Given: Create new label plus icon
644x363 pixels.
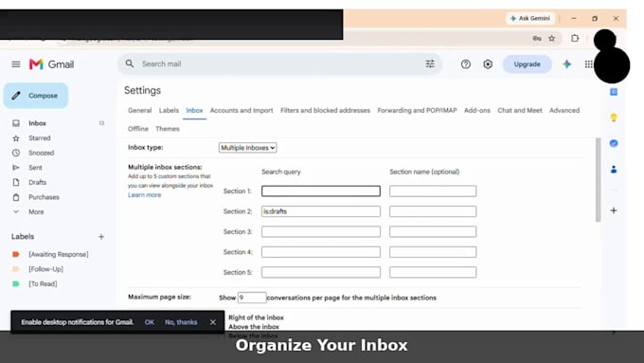Looking at the screenshot, I should (101, 237).
